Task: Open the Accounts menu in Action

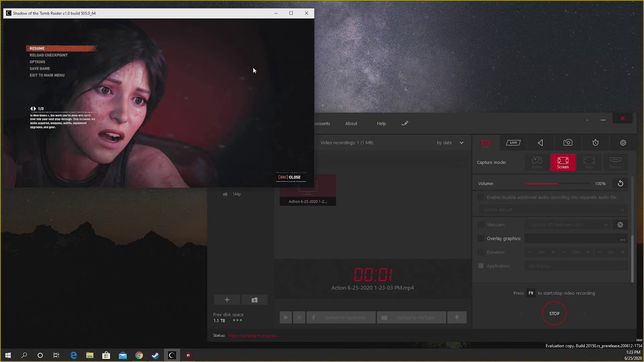Action: click(x=322, y=124)
